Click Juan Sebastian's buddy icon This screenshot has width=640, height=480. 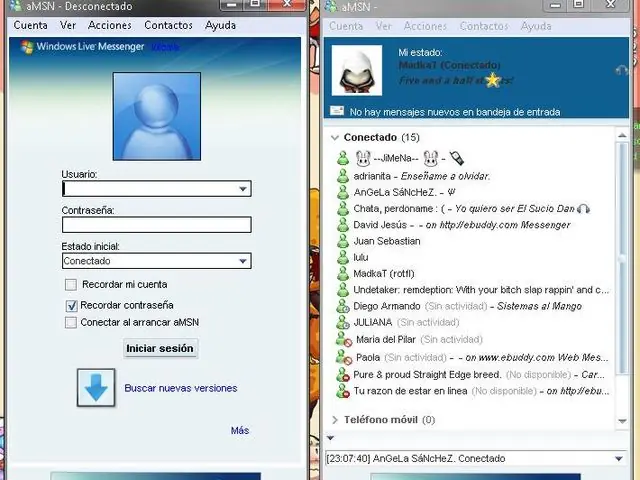coord(343,241)
